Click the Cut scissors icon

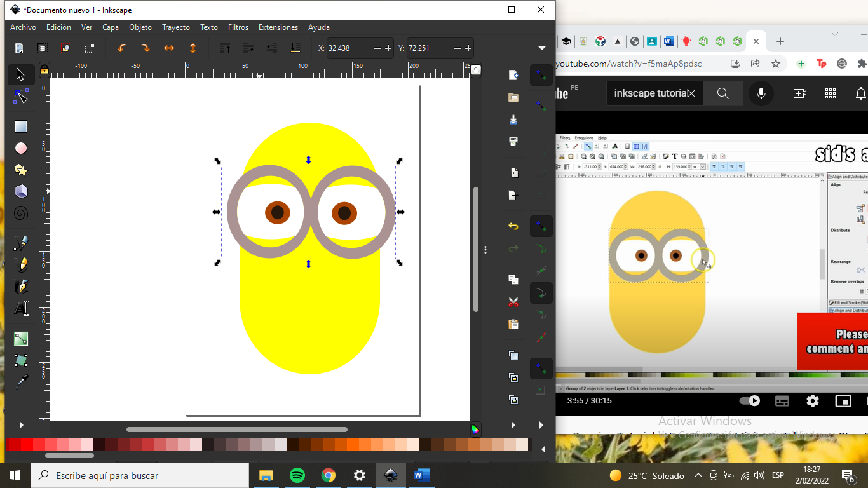pos(513,302)
